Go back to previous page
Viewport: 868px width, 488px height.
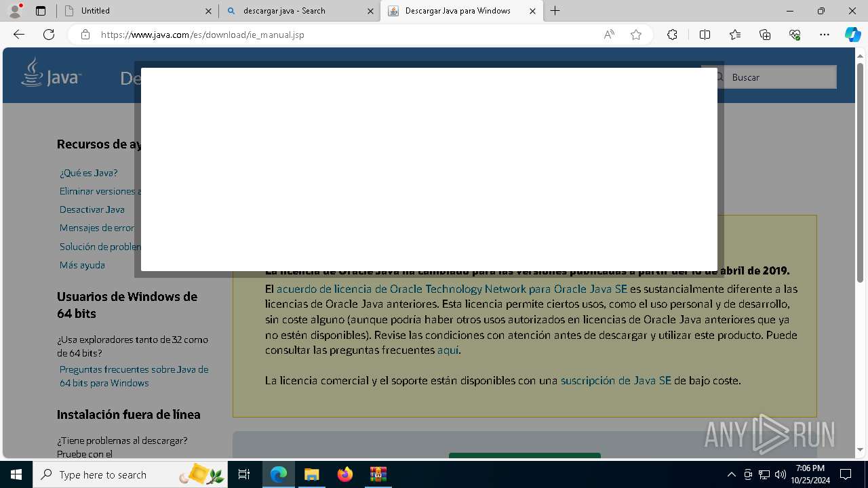19,35
